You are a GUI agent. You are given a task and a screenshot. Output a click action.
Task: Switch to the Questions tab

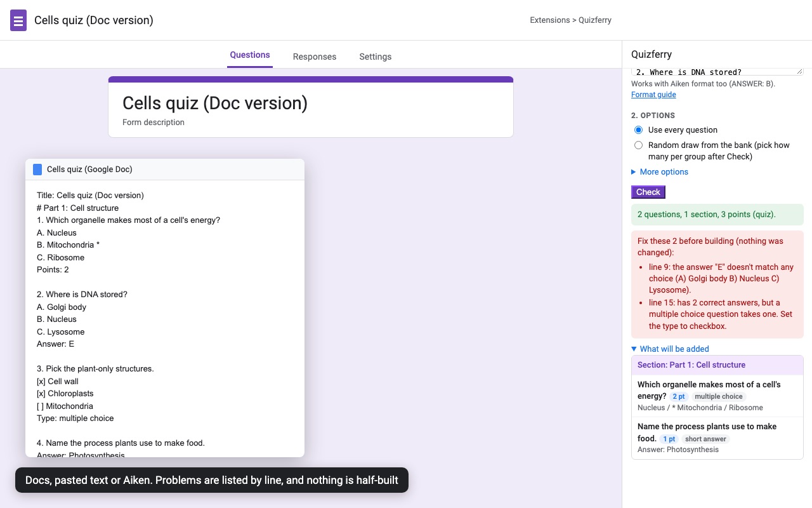(x=250, y=55)
